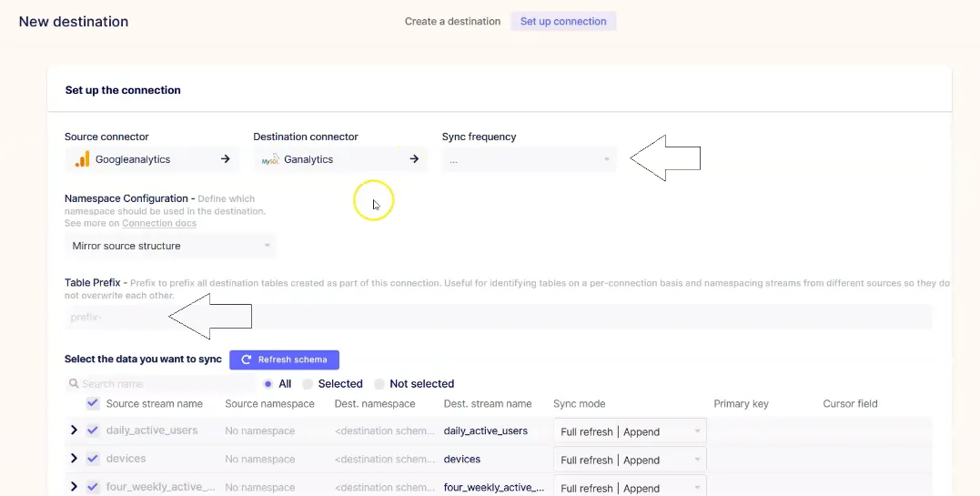Image resolution: width=980 pixels, height=496 pixels.
Task: Select the Selected radio button
Action: click(308, 384)
